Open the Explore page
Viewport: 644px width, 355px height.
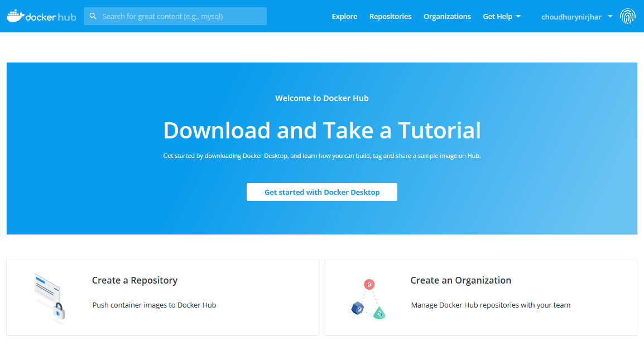tap(344, 16)
